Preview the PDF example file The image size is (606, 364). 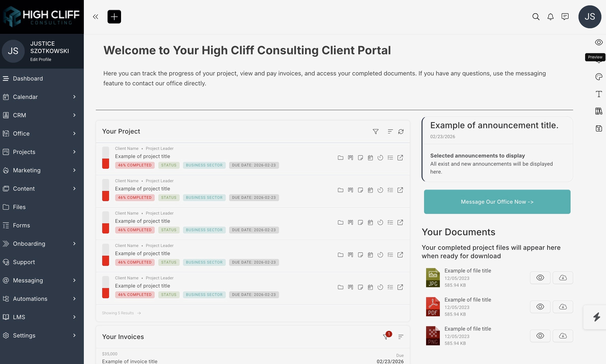tap(540, 307)
